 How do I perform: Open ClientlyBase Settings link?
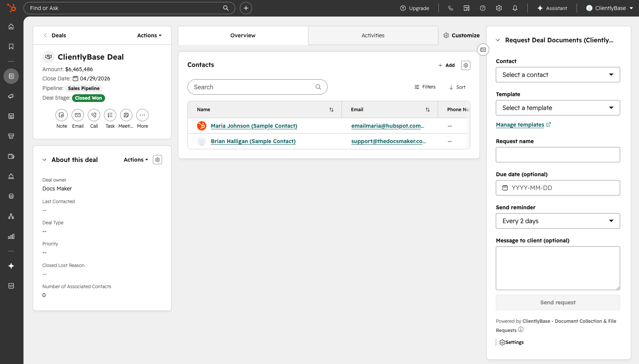[512, 342]
